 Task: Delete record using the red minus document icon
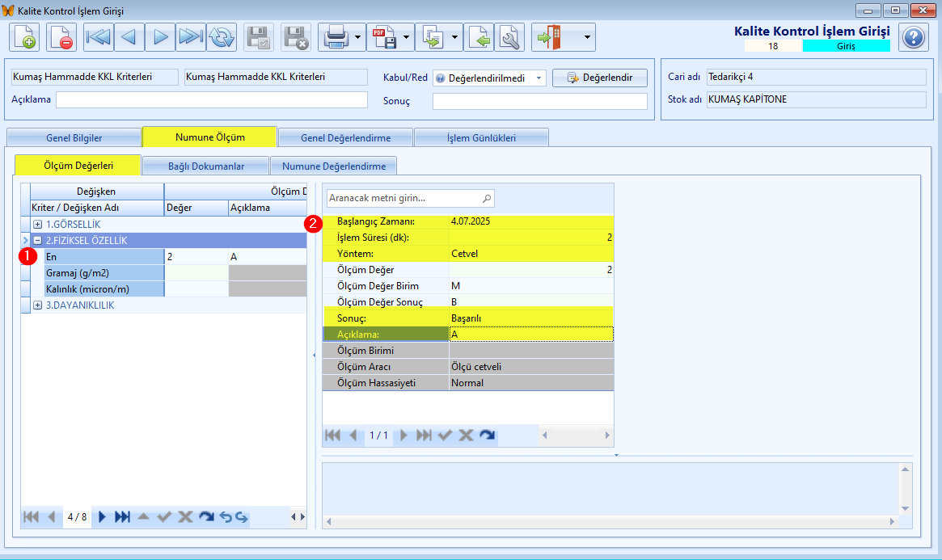click(x=61, y=37)
